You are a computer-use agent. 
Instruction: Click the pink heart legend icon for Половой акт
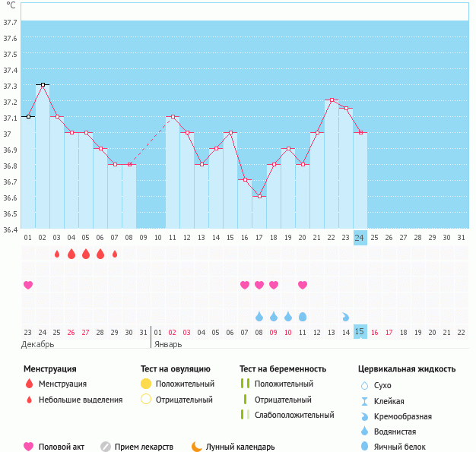[x=29, y=447]
